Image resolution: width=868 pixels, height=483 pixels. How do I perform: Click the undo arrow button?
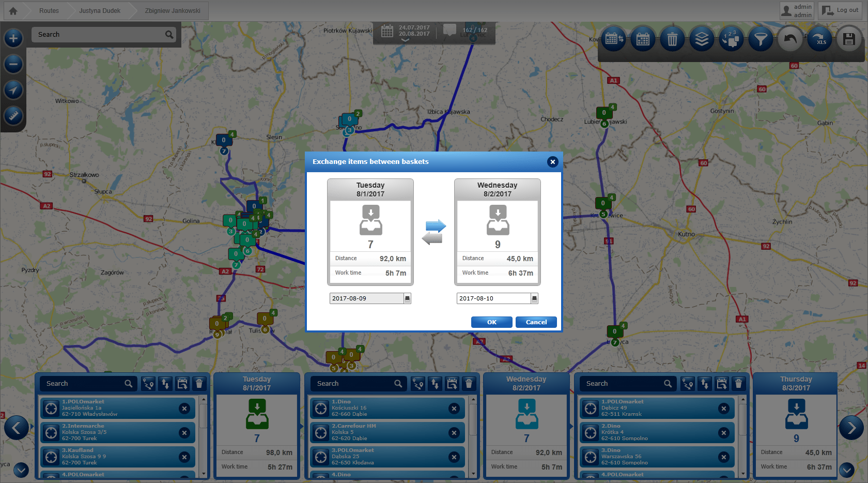[790, 39]
